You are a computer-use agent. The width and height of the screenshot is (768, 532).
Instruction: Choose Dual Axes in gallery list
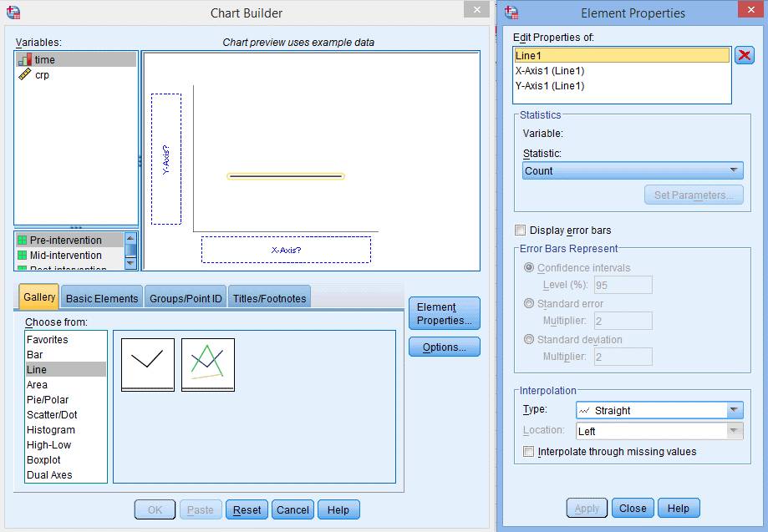pyautogui.click(x=66, y=474)
